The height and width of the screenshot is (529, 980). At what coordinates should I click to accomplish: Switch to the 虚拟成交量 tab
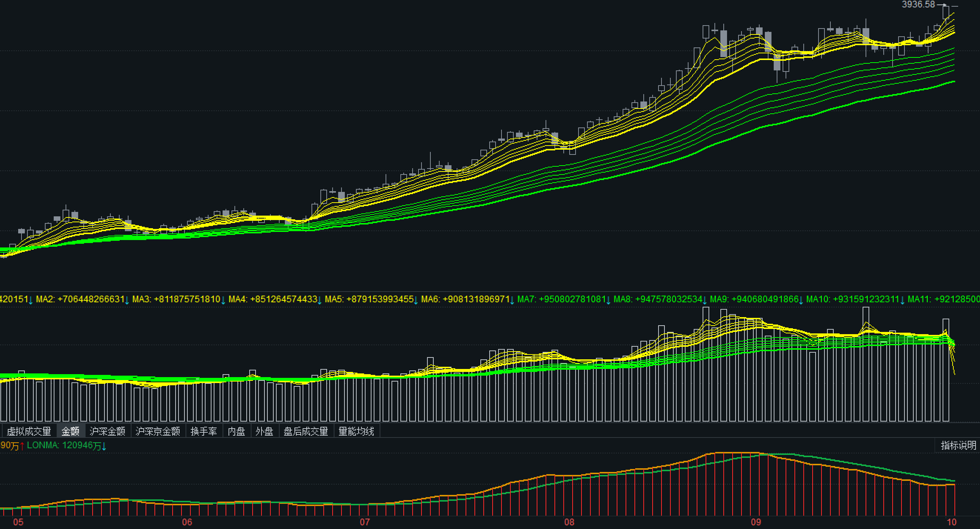[x=29, y=431]
